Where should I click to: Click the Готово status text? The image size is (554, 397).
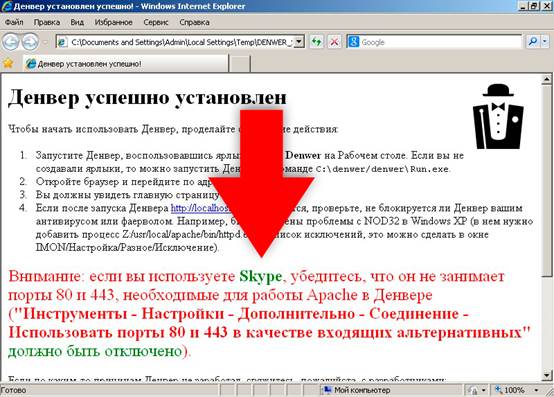point(13,390)
